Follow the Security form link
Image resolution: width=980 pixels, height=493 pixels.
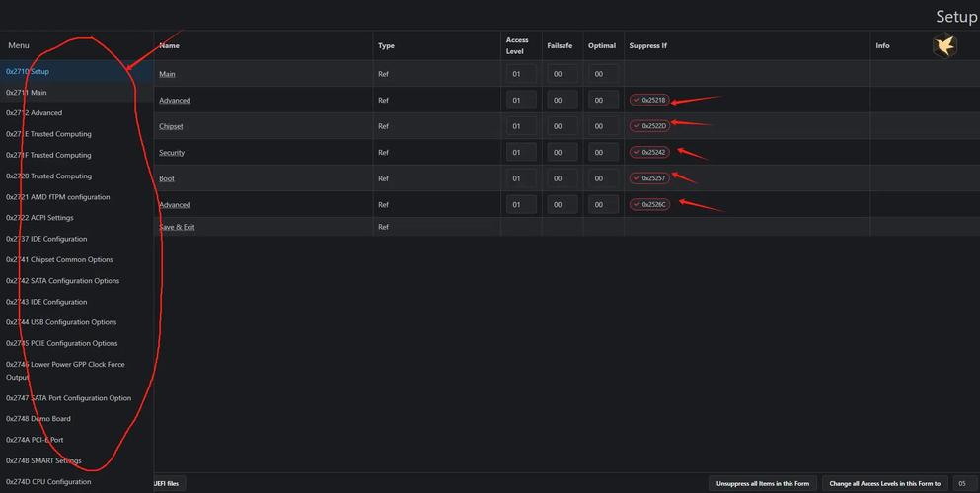pos(172,153)
